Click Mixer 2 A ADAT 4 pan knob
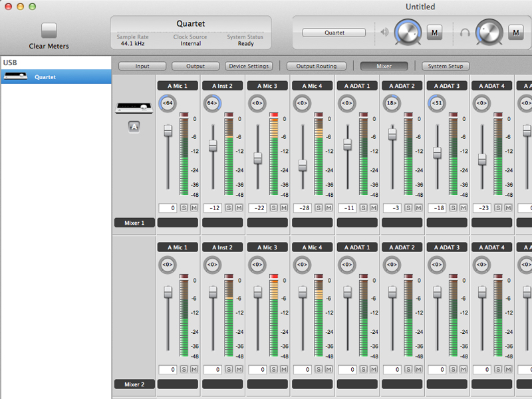This screenshot has width=532, height=399. (481, 265)
